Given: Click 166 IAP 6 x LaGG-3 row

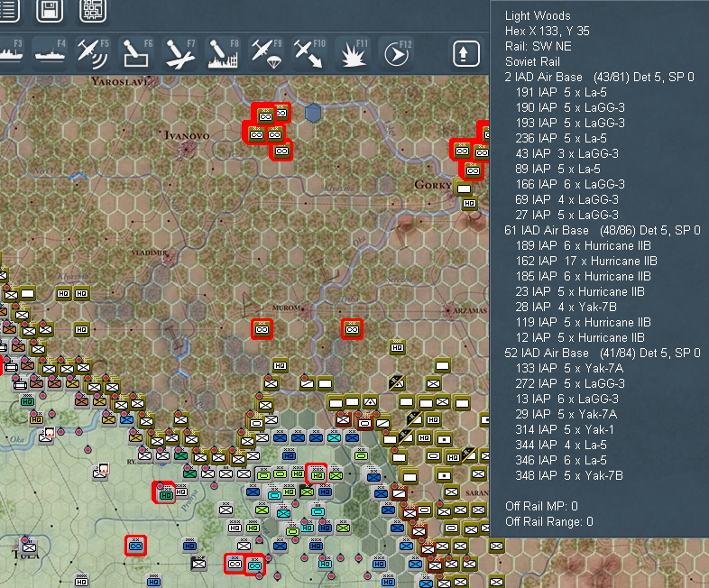Looking at the screenshot, I should click(570, 184).
